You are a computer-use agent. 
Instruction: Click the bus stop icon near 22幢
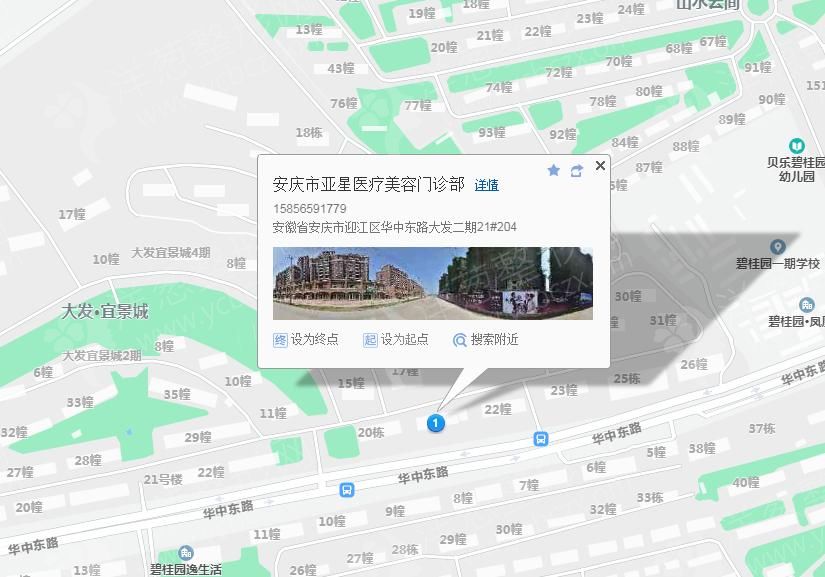point(541,439)
